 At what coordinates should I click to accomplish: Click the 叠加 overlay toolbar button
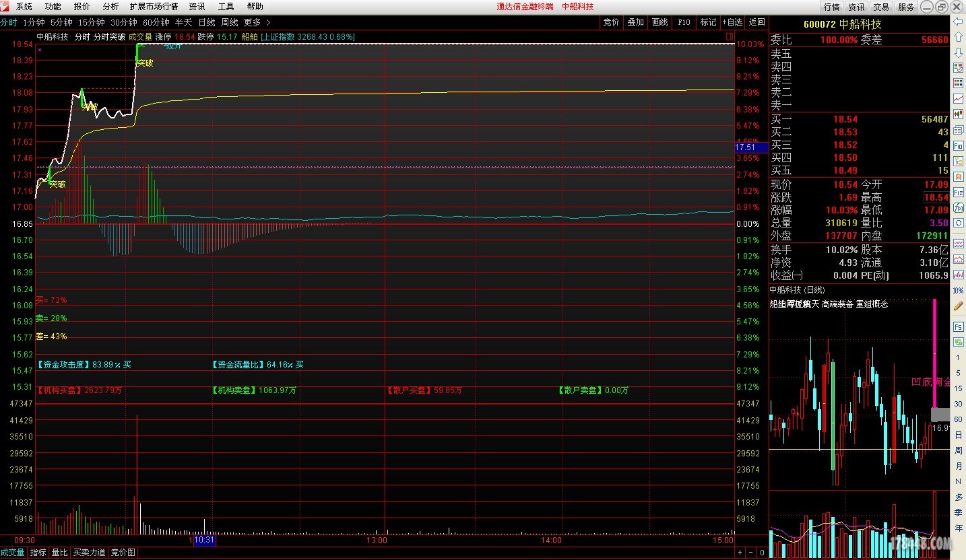635,22
